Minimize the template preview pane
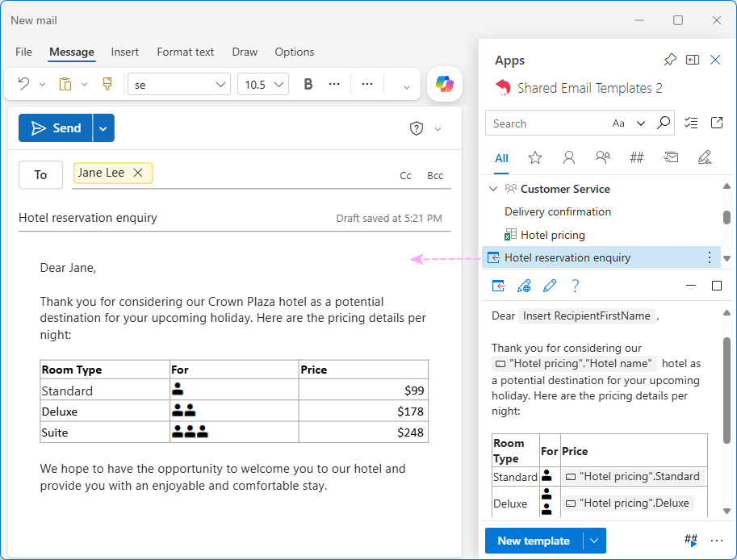Viewport: 737px width, 560px height. click(691, 286)
